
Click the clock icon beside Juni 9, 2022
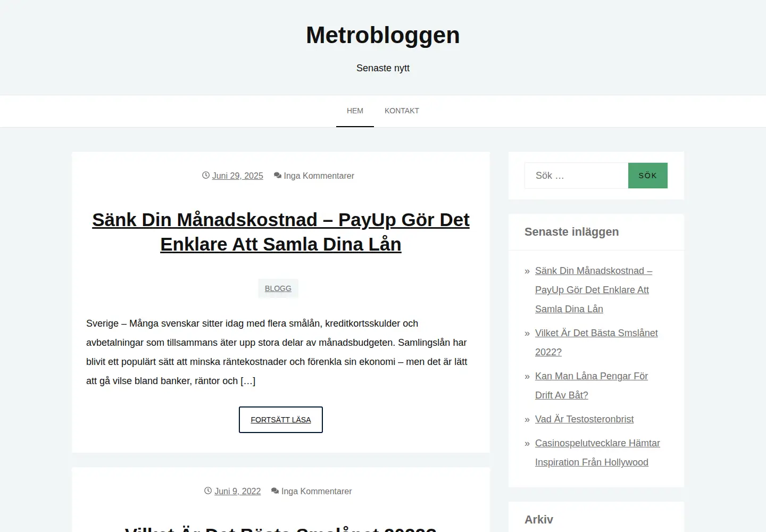click(x=208, y=491)
